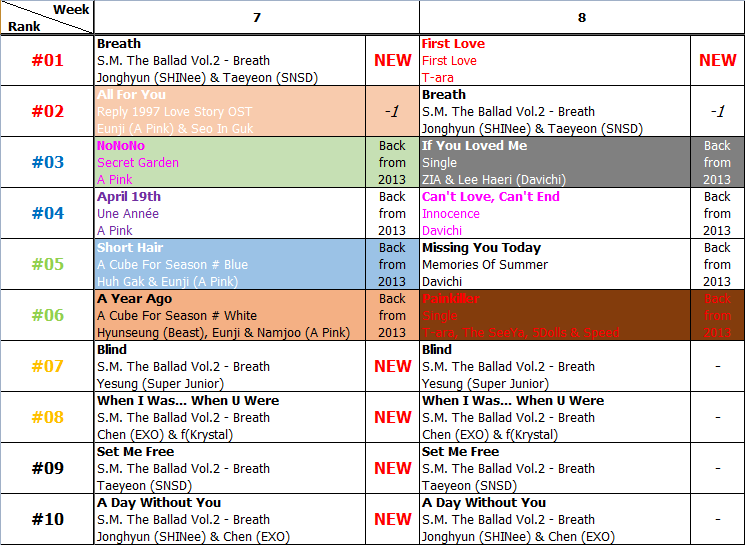Click rank cell #06
The width and height of the screenshot is (745, 545).
47,315
